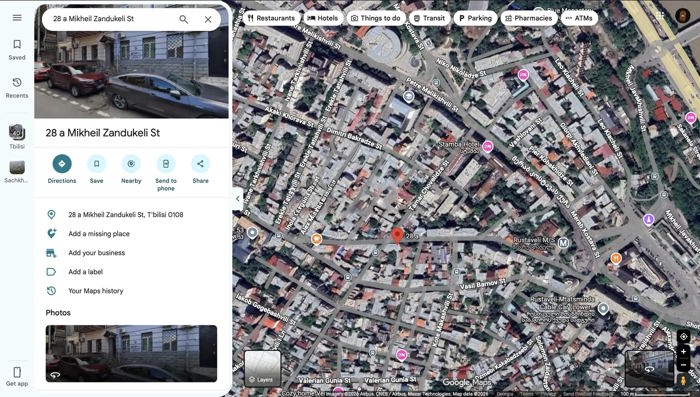Click the Share button
700x397 pixels.
(200, 169)
